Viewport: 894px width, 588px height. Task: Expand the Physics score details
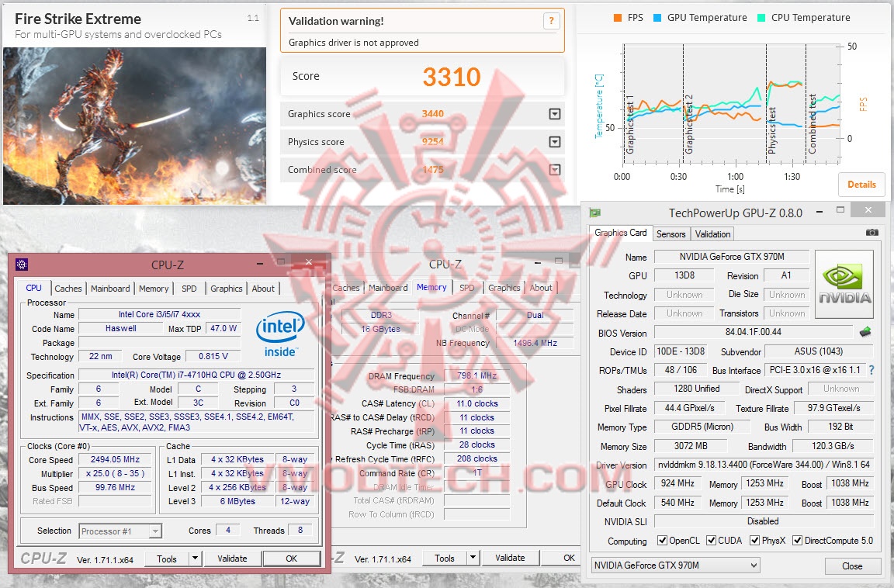coord(554,142)
